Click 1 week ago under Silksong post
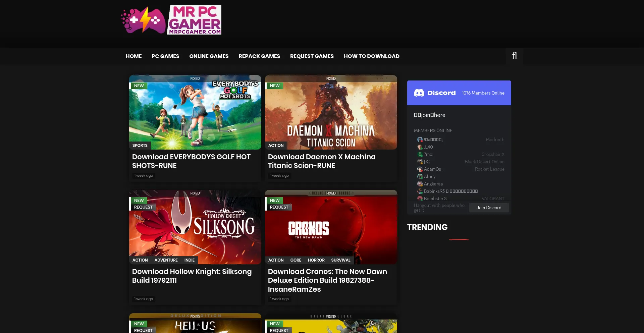 pyautogui.click(x=144, y=299)
